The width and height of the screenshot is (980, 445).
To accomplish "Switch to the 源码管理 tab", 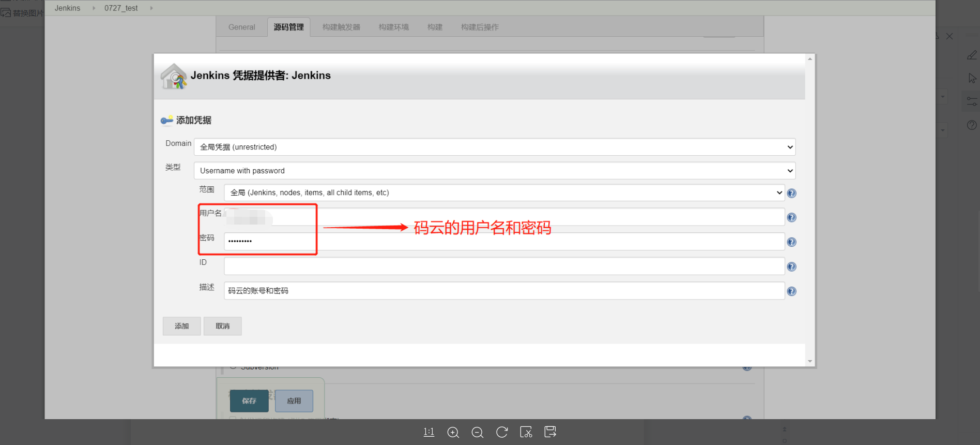I will [x=289, y=27].
